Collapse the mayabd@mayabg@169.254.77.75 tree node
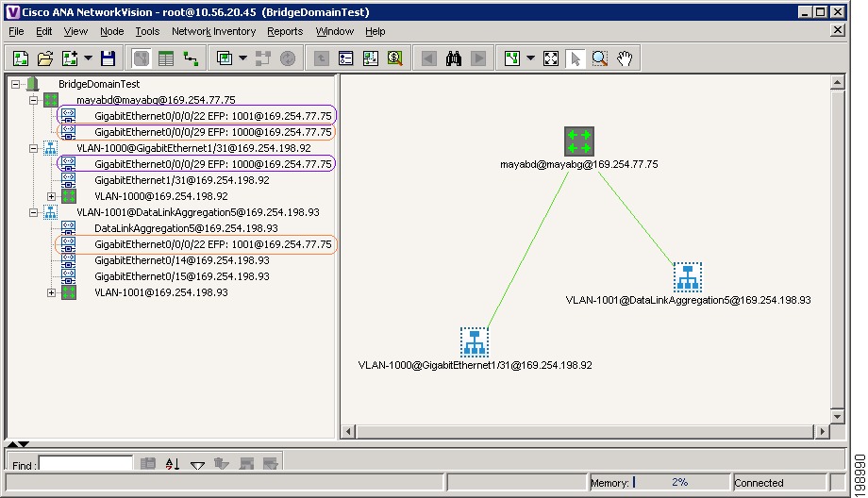Viewport: 868px width, 498px height. coord(33,100)
